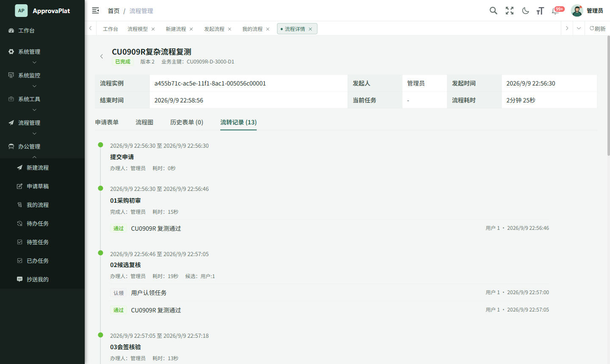Expand the 系统监控 sidebar menu
This screenshot has height=364, width=610.
coord(42,75)
